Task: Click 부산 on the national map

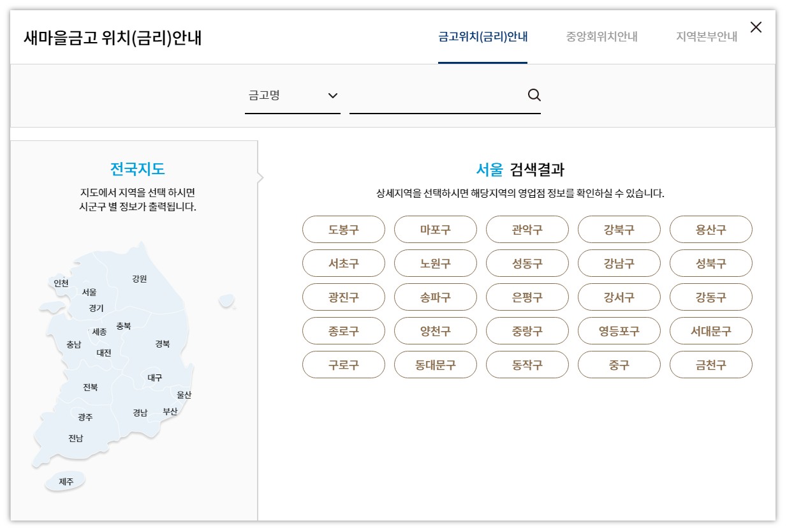Action: (x=170, y=411)
